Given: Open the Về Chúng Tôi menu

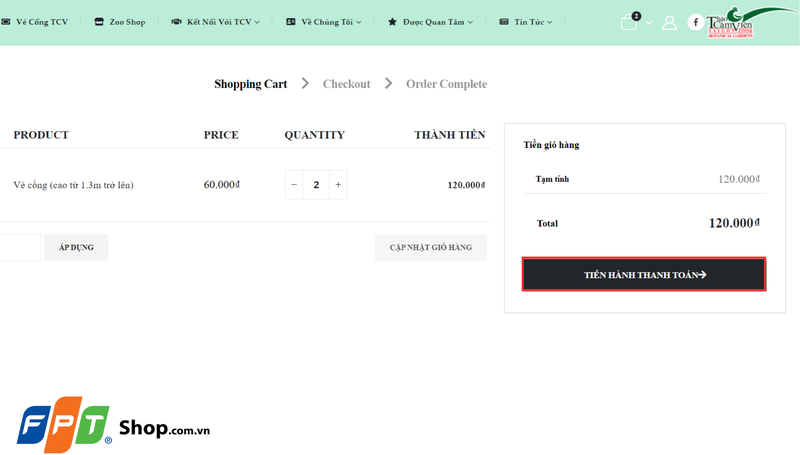Looking at the screenshot, I should [x=327, y=22].
